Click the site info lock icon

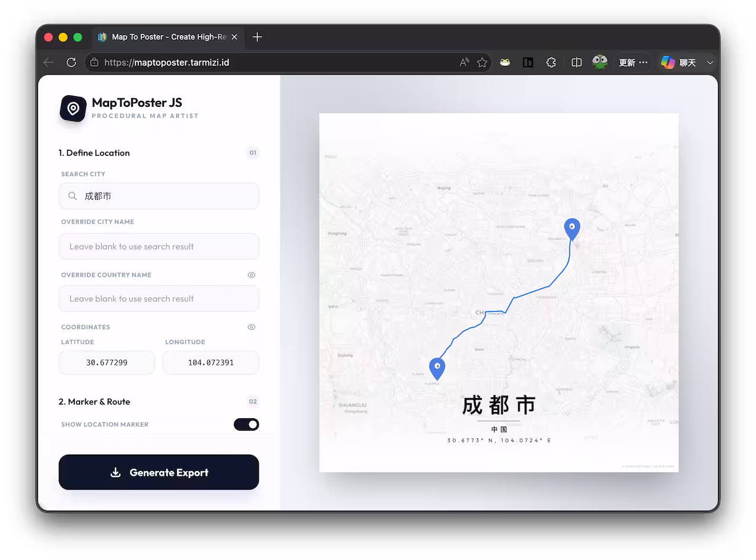point(94,62)
